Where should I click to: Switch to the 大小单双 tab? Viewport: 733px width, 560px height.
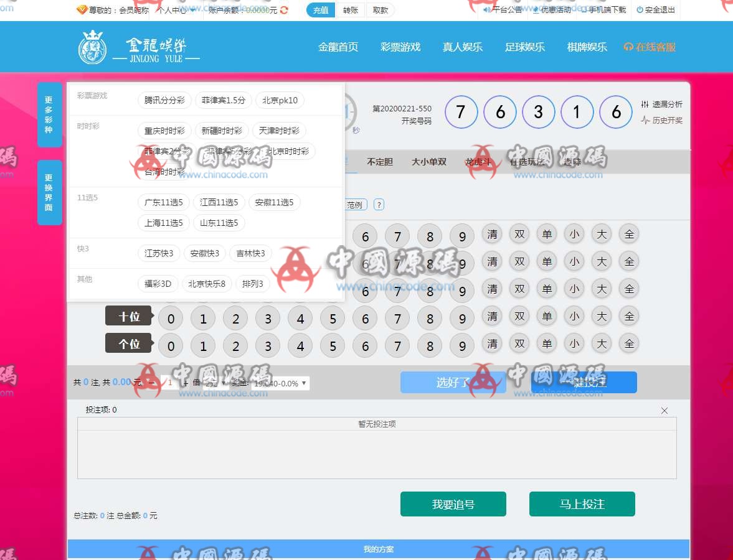[x=428, y=162]
